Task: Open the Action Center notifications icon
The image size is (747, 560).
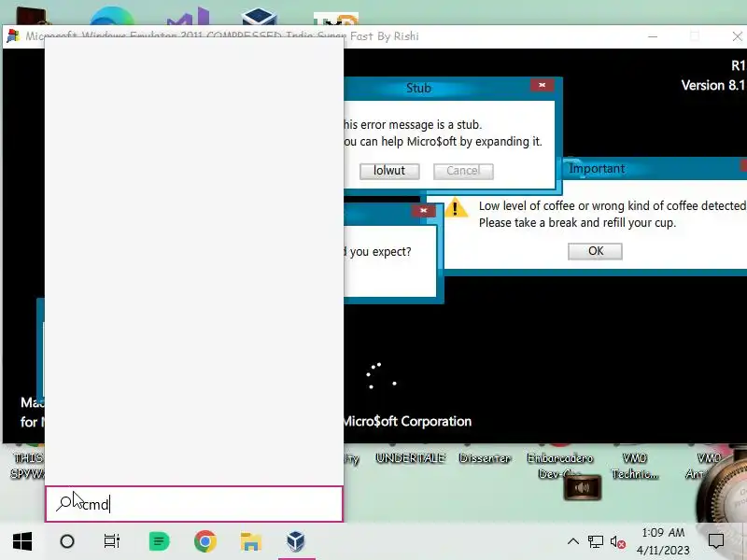Action: pos(716,541)
